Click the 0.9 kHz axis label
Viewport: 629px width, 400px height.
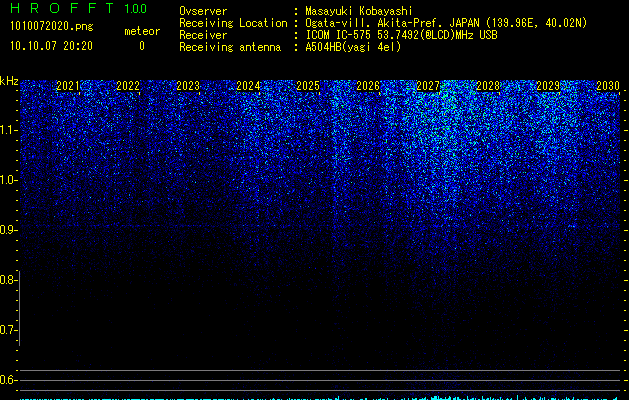(x=8, y=230)
